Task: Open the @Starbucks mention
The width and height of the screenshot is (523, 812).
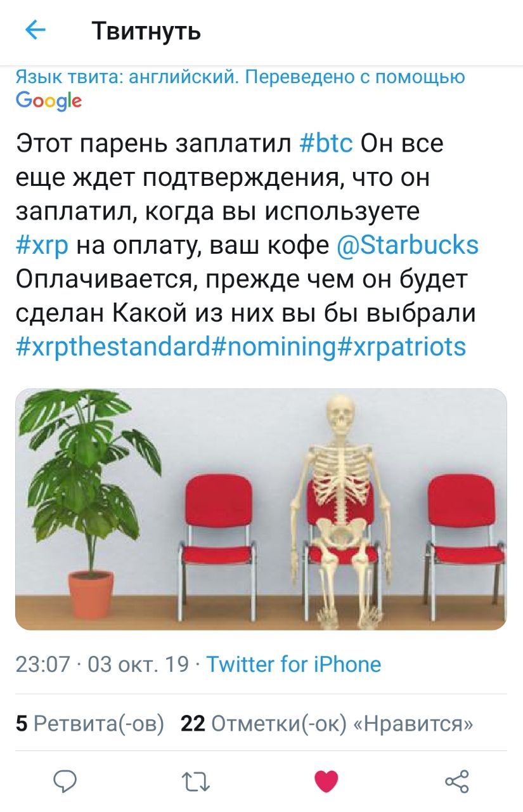Action: (x=409, y=245)
